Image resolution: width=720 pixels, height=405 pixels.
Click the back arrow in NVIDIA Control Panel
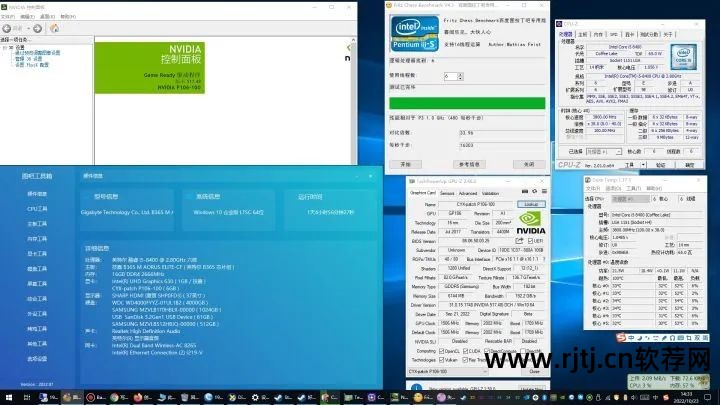click(6, 28)
